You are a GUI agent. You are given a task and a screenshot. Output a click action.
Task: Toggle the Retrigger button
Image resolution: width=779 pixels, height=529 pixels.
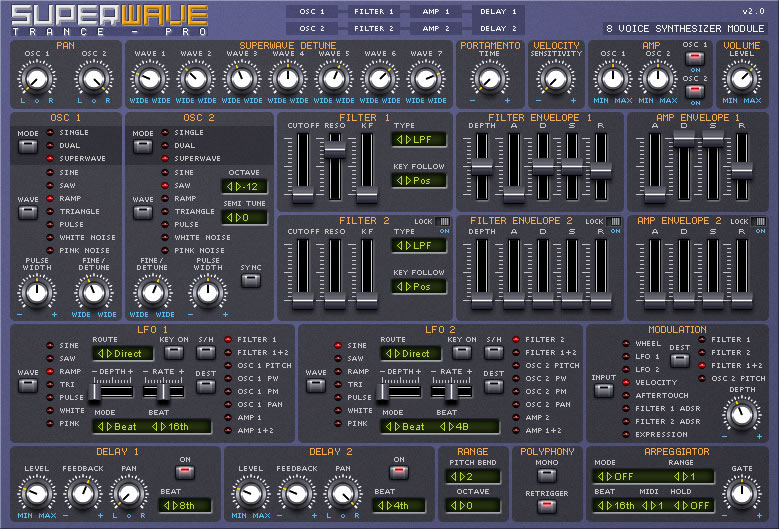click(x=546, y=506)
